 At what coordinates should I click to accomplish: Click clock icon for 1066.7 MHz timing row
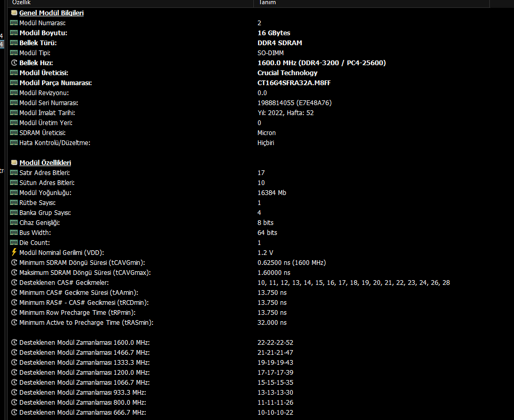pos(14,383)
